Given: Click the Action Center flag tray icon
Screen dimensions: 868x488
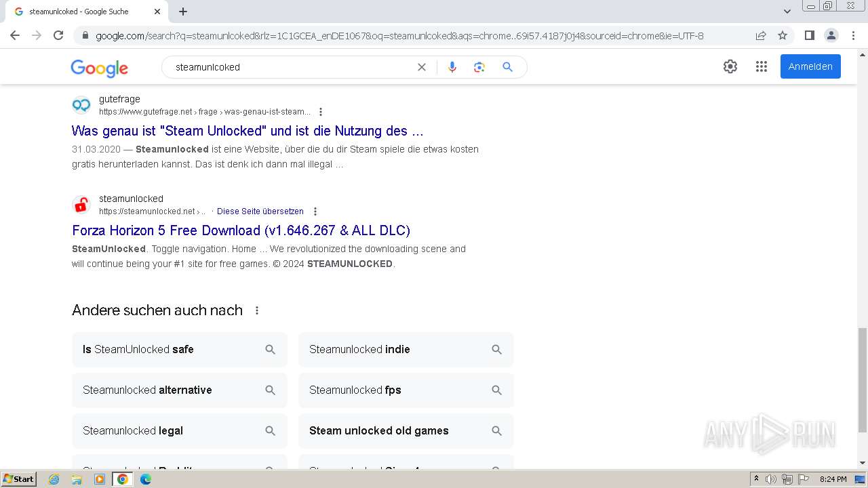Looking at the screenshot, I should click(803, 479).
